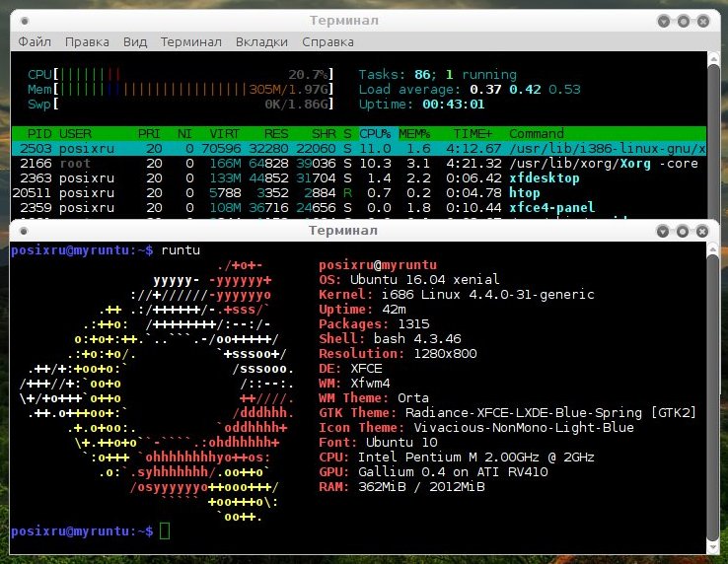Click the 'WM Theme: Orta' line

click(374, 398)
